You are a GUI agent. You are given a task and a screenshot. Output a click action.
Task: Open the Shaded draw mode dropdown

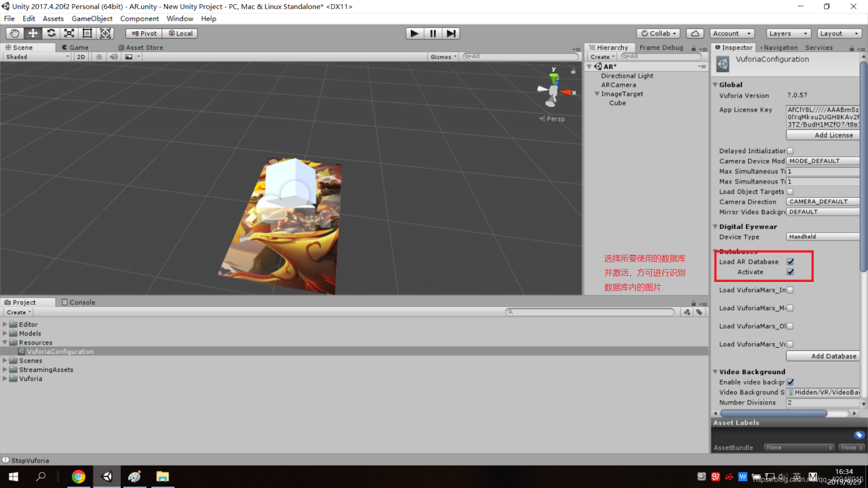[37, 57]
